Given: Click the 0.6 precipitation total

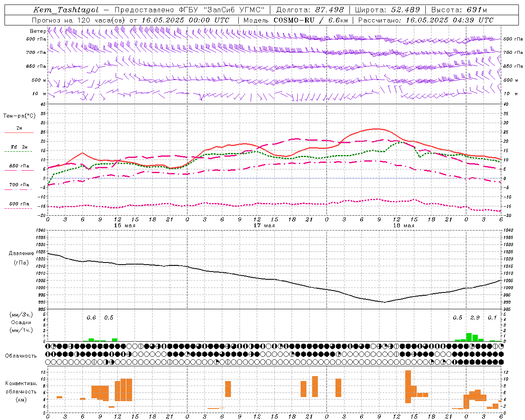Looking at the screenshot, I should [x=91, y=318].
